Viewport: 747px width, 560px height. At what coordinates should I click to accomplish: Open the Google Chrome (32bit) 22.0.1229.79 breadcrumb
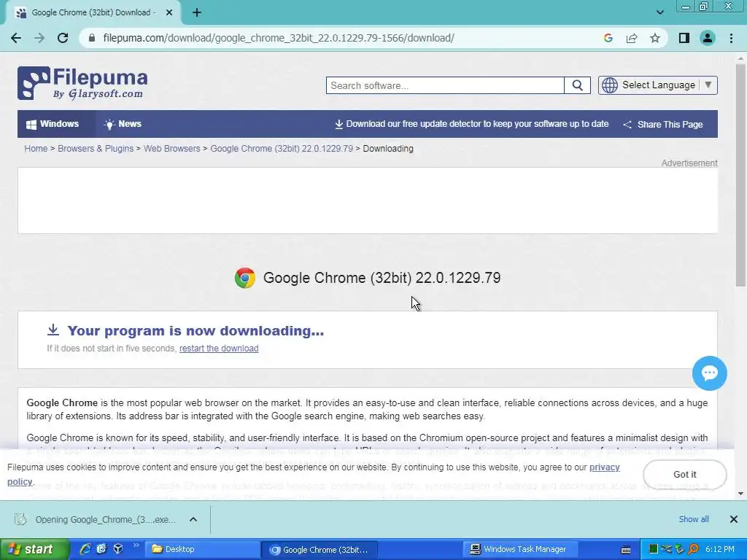click(x=282, y=149)
